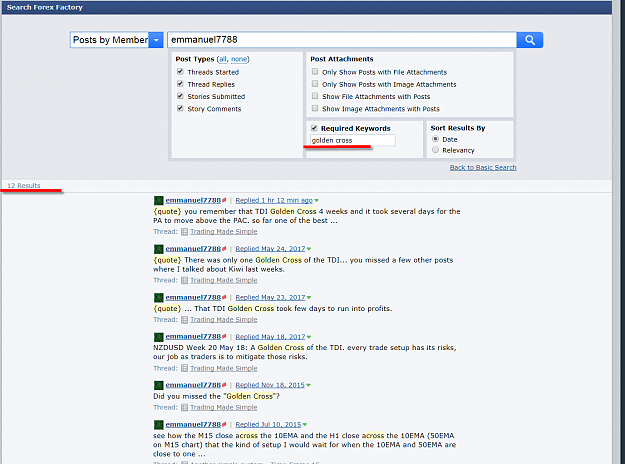Click the '12 Results' count text
The image size is (625, 464).
24,186
